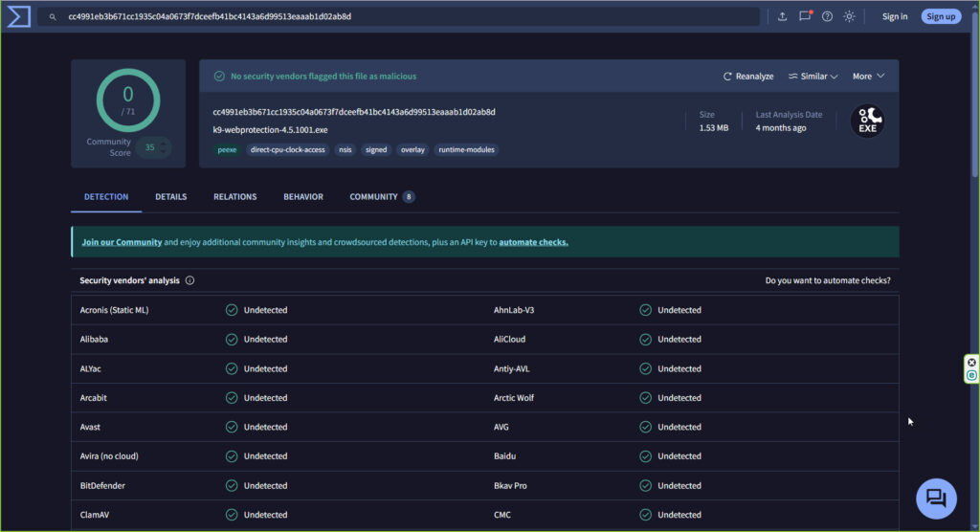980x532 pixels.
Task: Click the Undetected check icon for Baidu
Action: [645, 456]
